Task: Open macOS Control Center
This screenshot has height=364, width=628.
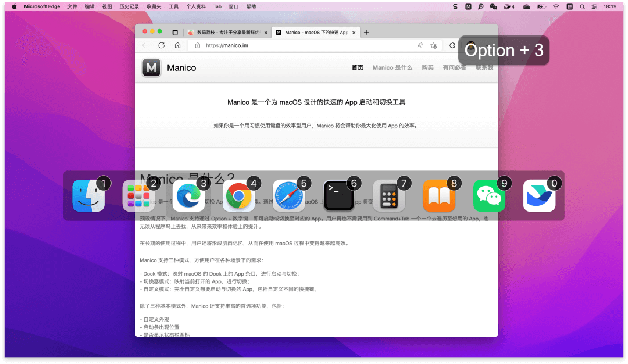Action: (594, 6)
